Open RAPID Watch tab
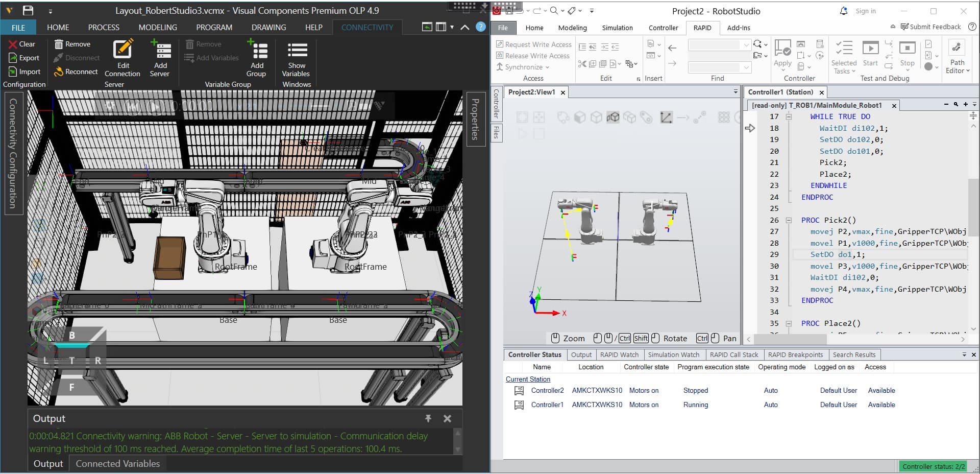Image resolution: width=980 pixels, height=474 pixels. [619, 354]
